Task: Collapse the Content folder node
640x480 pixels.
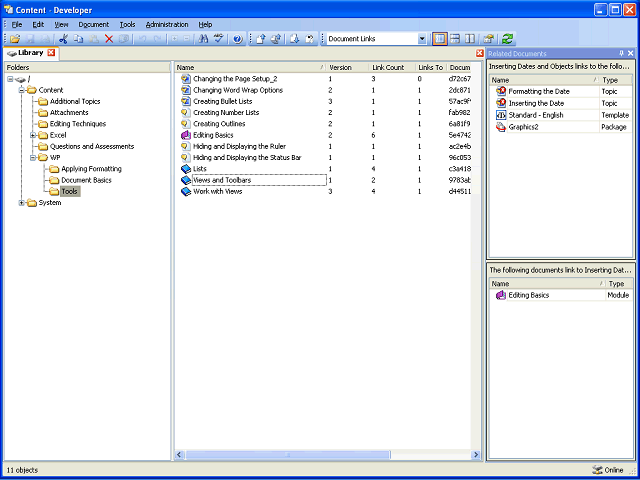Action: (x=22, y=90)
